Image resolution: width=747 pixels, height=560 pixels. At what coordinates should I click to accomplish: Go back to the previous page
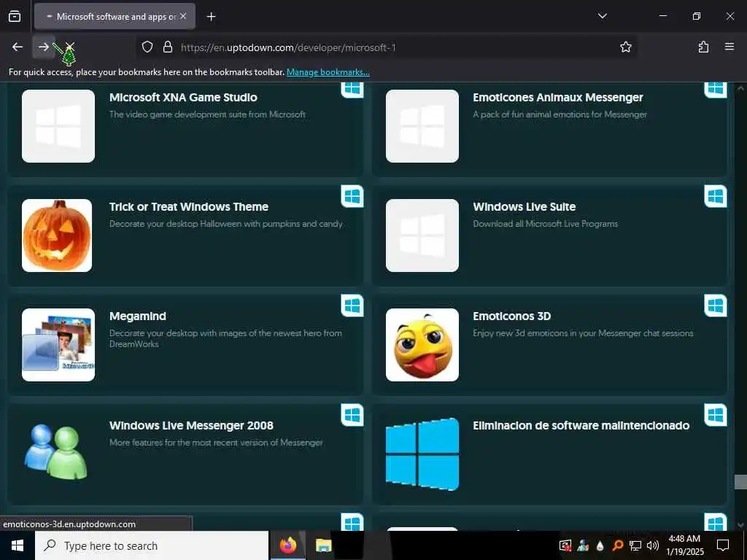[x=18, y=47]
